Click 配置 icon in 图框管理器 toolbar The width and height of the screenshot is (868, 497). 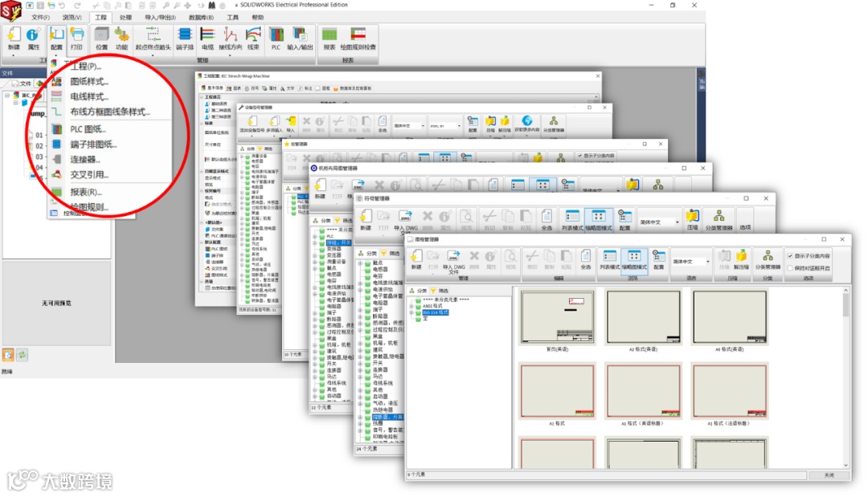[x=658, y=259]
